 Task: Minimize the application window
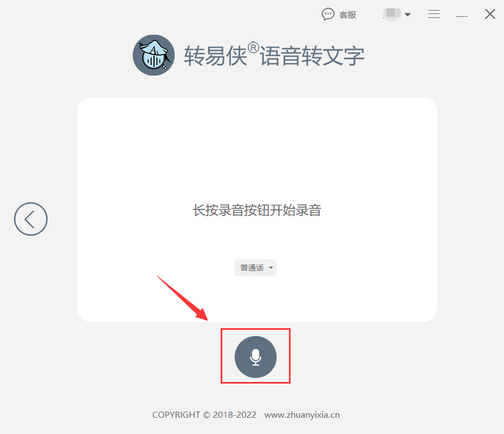pyautogui.click(x=462, y=16)
